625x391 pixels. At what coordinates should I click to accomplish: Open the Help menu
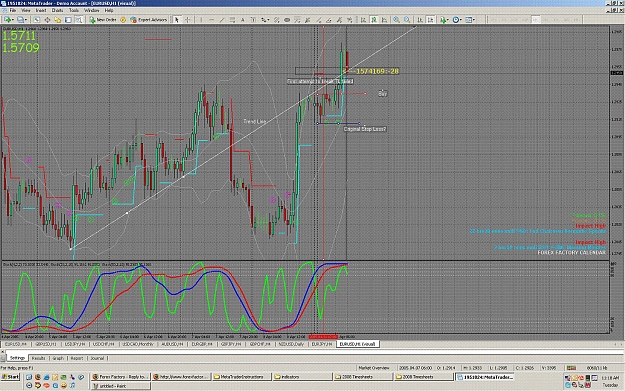coord(109,10)
